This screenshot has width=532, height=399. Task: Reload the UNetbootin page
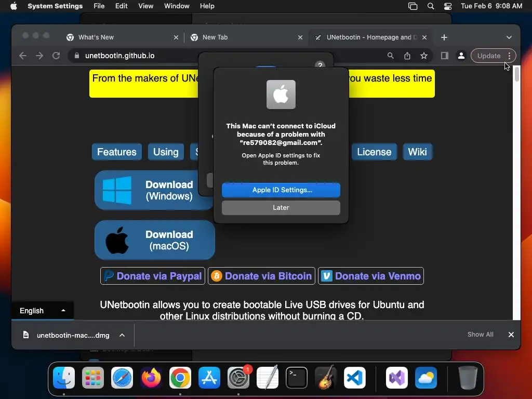[56, 56]
